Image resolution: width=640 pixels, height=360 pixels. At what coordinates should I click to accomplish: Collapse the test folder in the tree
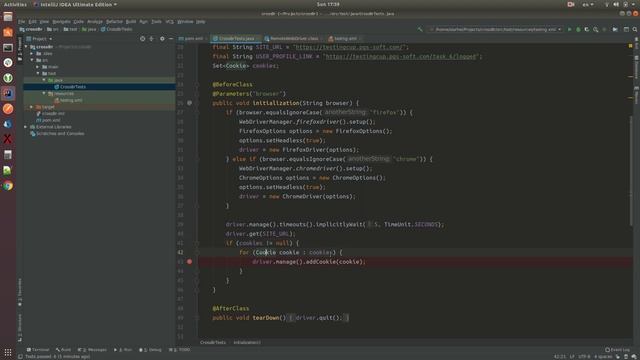click(38, 73)
